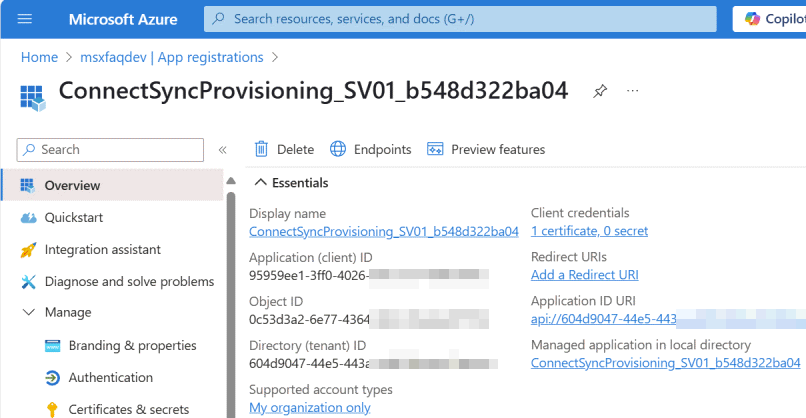Image resolution: width=806 pixels, height=418 pixels.
Task: Click the Diagnose and solve problems wrench icon
Action: (28, 282)
